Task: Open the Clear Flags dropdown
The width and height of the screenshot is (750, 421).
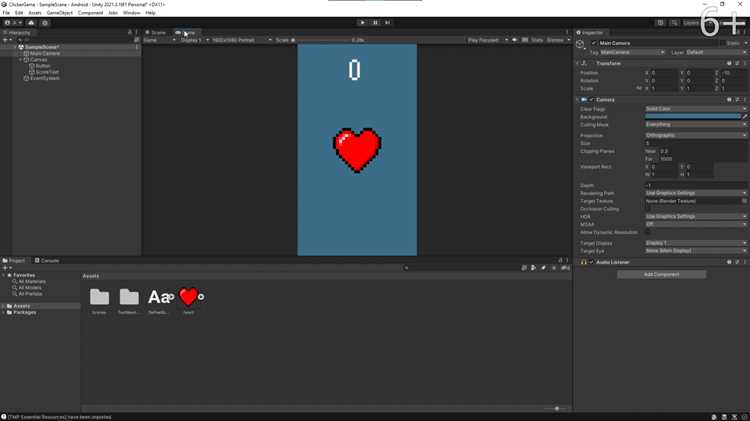Action: click(x=696, y=109)
